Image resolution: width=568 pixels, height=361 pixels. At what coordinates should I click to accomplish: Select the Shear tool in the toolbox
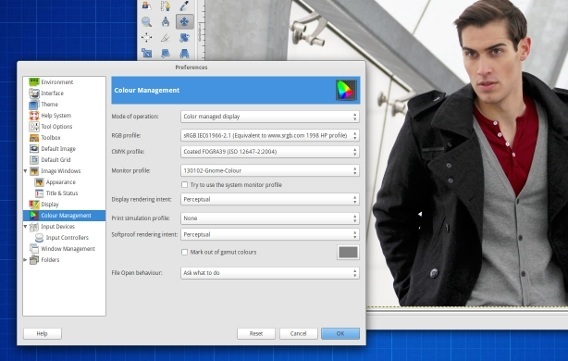point(166,53)
